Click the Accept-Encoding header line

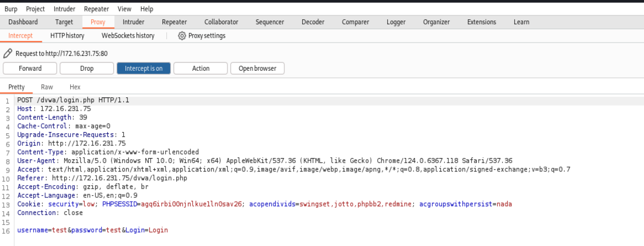pos(82,187)
